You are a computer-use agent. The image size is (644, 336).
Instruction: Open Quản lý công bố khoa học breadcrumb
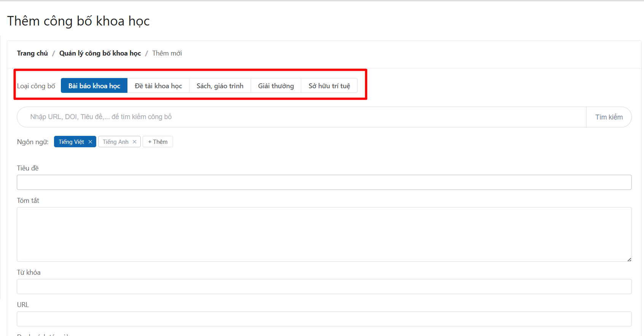click(x=100, y=53)
